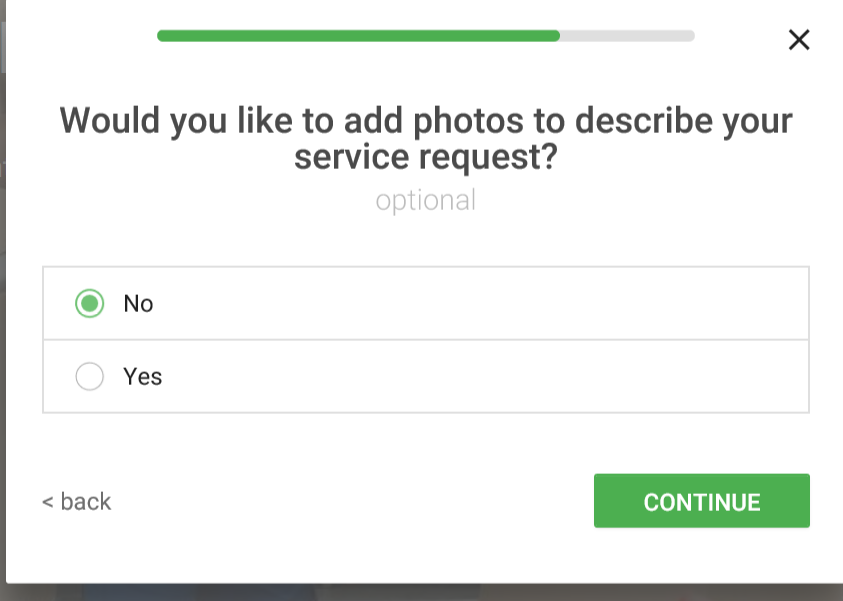Image resolution: width=843 pixels, height=601 pixels.
Task: Click the gray unfilled end of progress bar
Action: (628, 36)
